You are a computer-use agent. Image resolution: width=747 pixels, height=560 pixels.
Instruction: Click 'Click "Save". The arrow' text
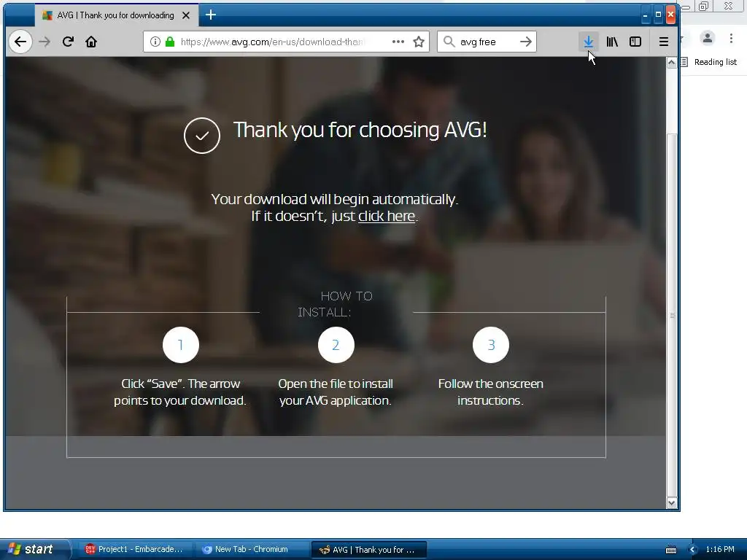point(181,384)
